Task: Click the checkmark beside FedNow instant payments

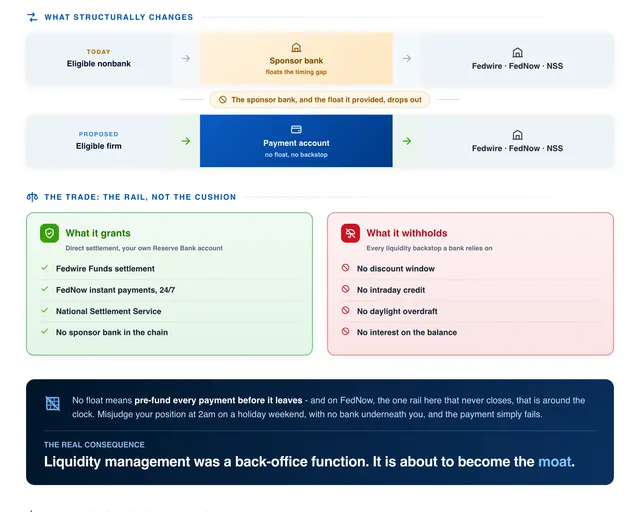Action: coord(44,289)
